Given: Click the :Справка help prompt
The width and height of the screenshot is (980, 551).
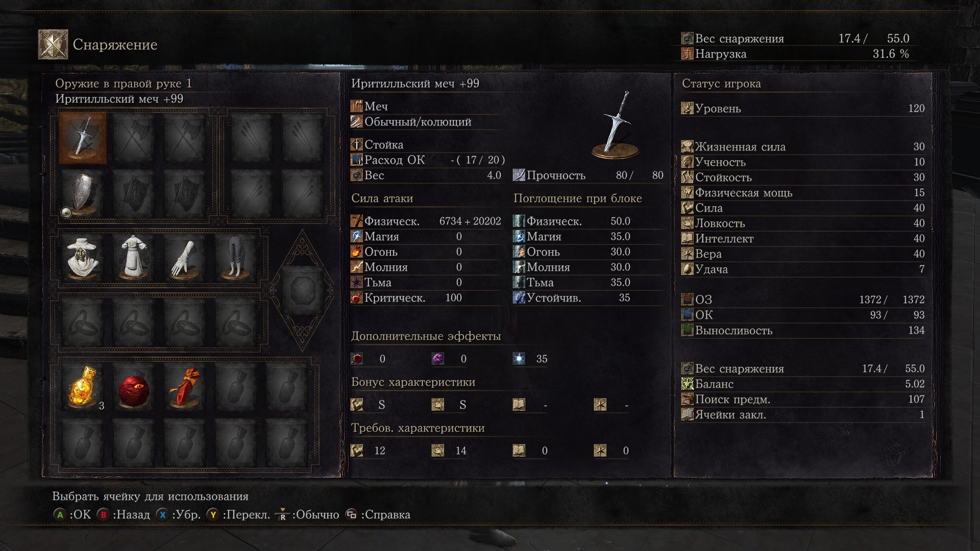Looking at the screenshot, I should click(x=378, y=514).
